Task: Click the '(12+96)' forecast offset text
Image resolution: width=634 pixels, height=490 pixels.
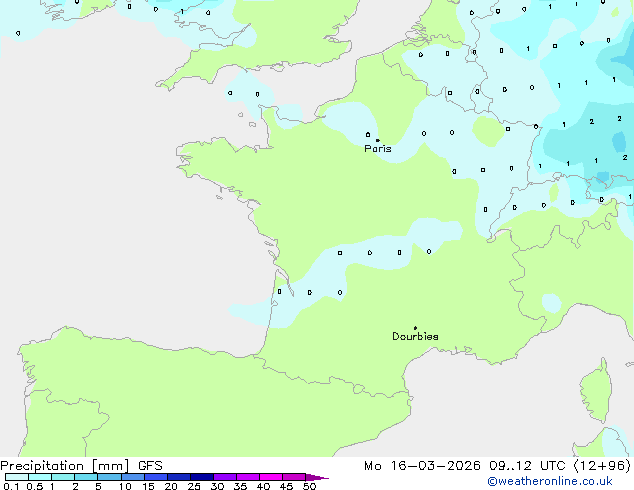Action: [x=602, y=466]
